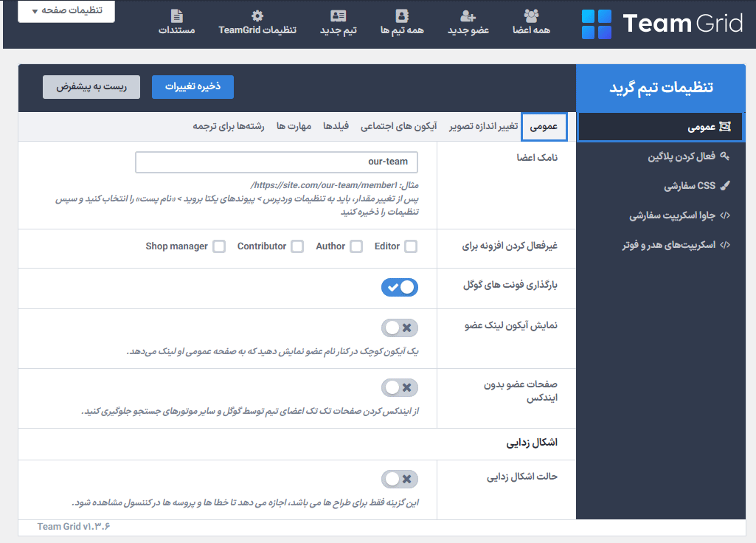
Task: Open New Team (تیم جدید) icon
Action: pyautogui.click(x=338, y=15)
